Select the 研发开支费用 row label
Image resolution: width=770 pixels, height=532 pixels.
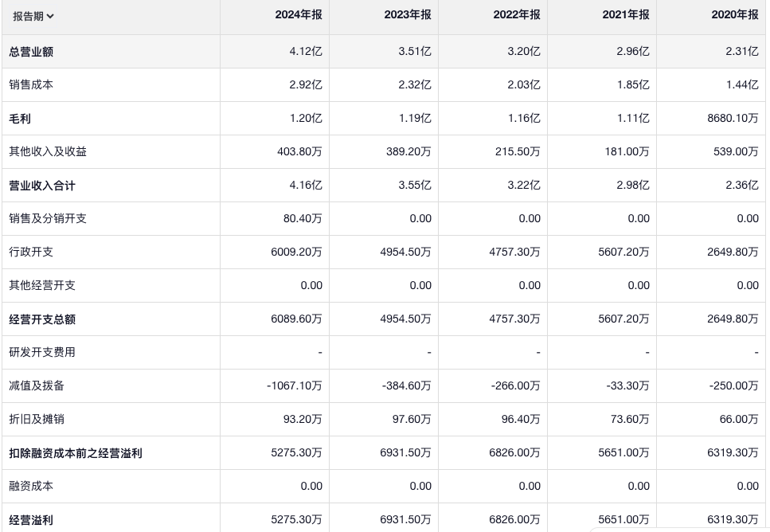tap(42, 352)
